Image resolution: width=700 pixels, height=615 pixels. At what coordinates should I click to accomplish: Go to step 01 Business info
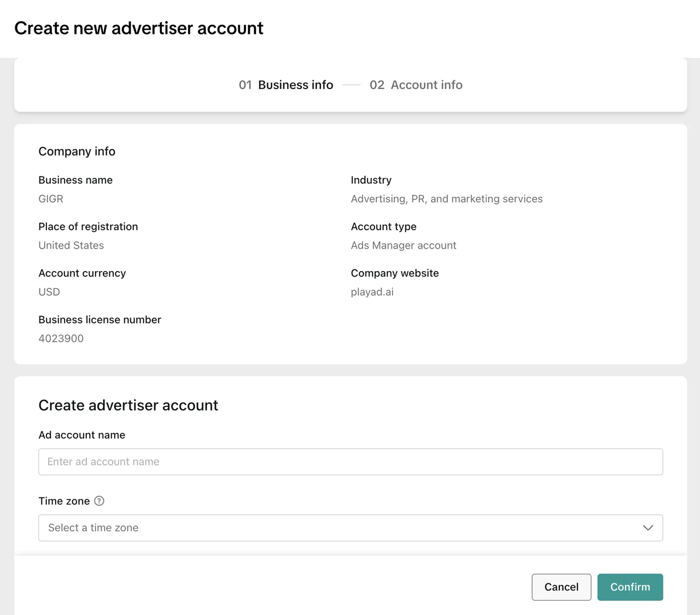point(286,85)
